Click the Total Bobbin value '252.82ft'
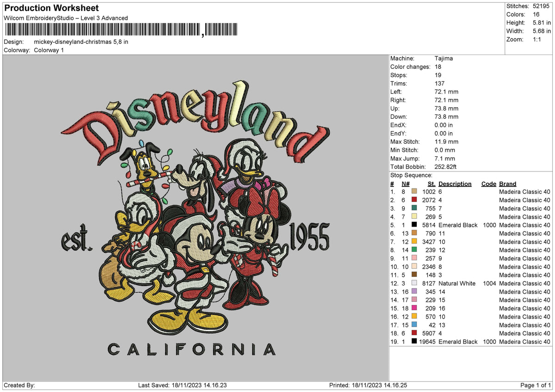Screen dimensions: 555x392 [x=446, y=166]
